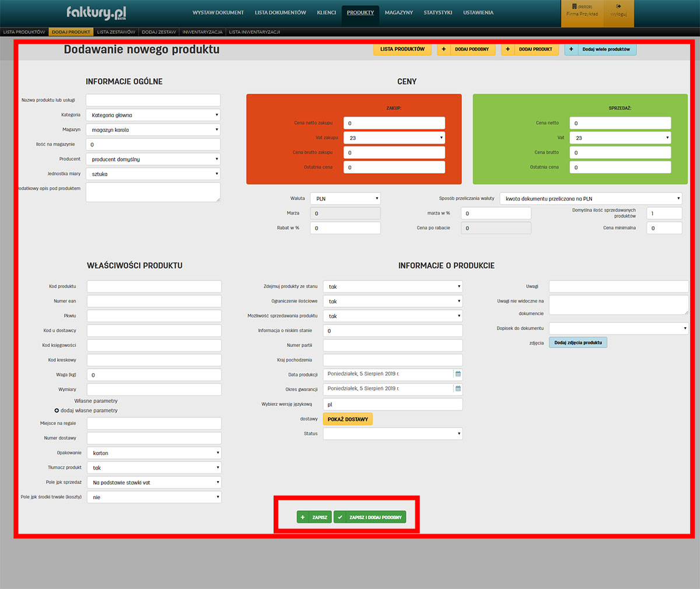700x589 pixels.
Task: Click the plus icon on Dodaj wiele produktów
Action: coord(571,50)
